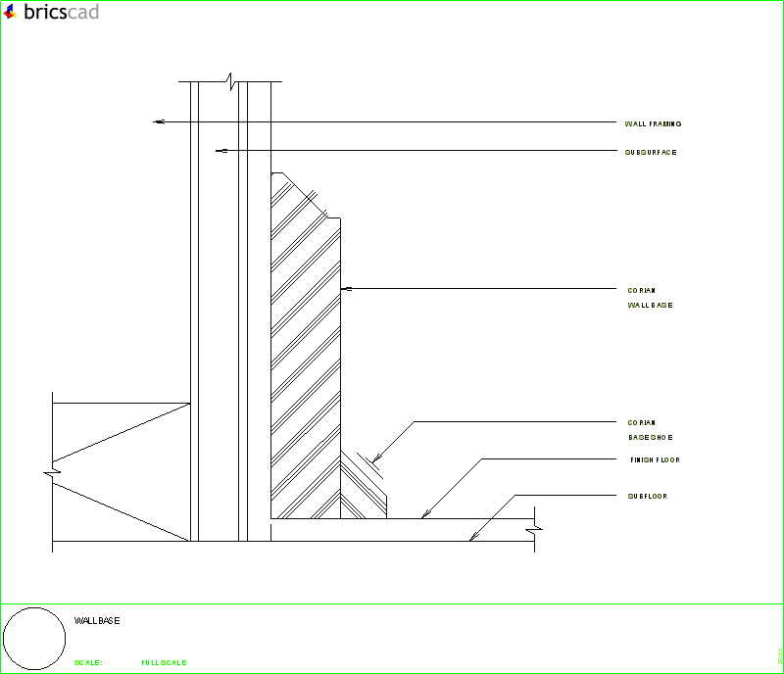Click the SCALE: field label
Viewport: 784px width, 674px height.
[x=87, y=661]
